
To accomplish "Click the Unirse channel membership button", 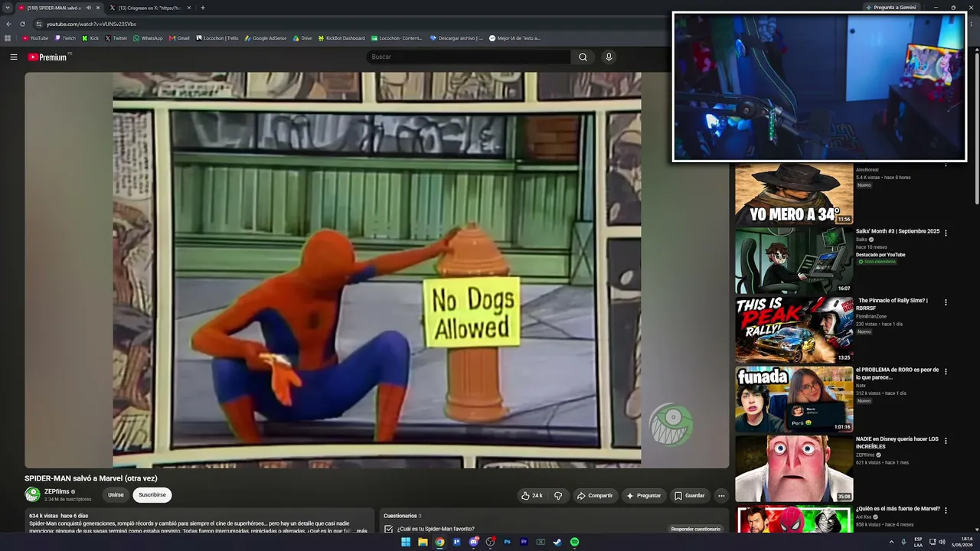I will point(116,495).
